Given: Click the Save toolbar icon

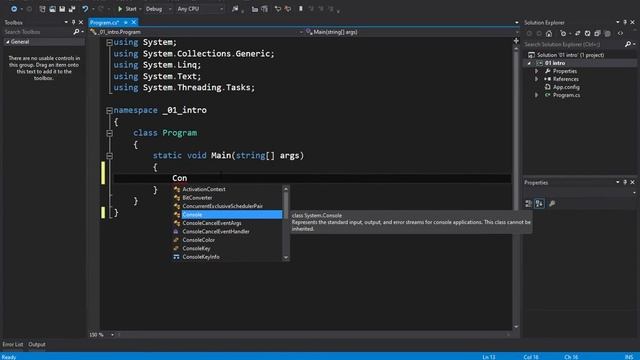Looking at the screenshot, I should tap(62, 9).
